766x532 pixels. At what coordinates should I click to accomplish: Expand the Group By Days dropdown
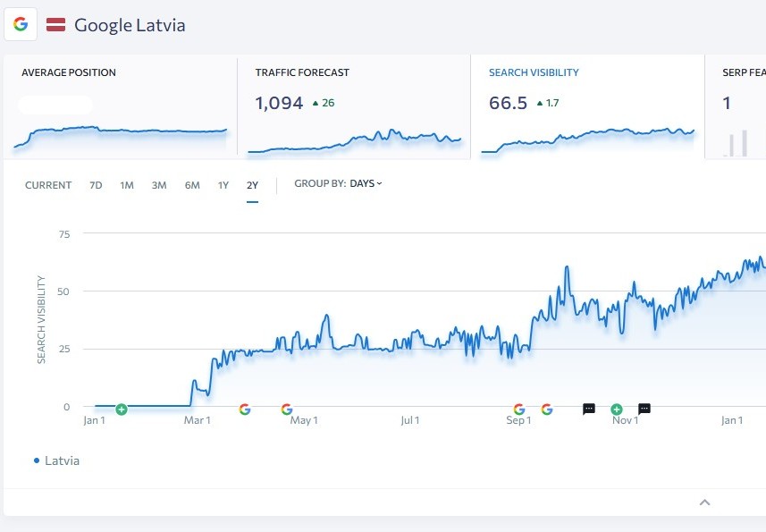366,184
